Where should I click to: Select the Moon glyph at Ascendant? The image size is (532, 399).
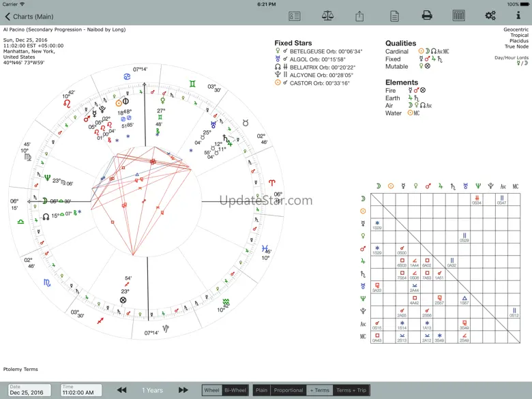[x=45, y=201]
